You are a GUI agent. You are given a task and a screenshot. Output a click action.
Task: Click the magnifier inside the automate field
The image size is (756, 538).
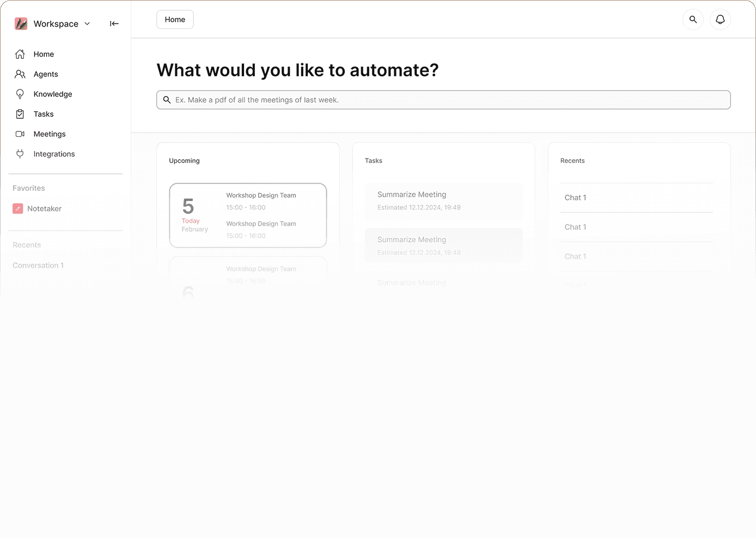(167, 100)
